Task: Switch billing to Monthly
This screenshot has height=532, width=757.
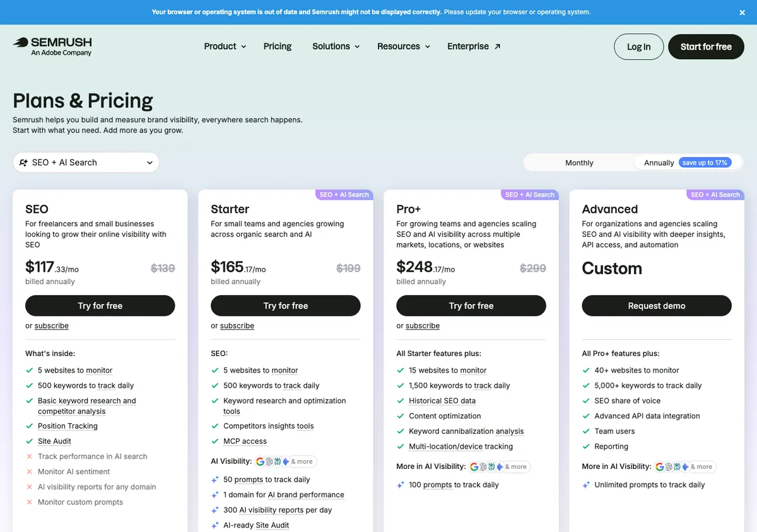Action: (579, 163)
